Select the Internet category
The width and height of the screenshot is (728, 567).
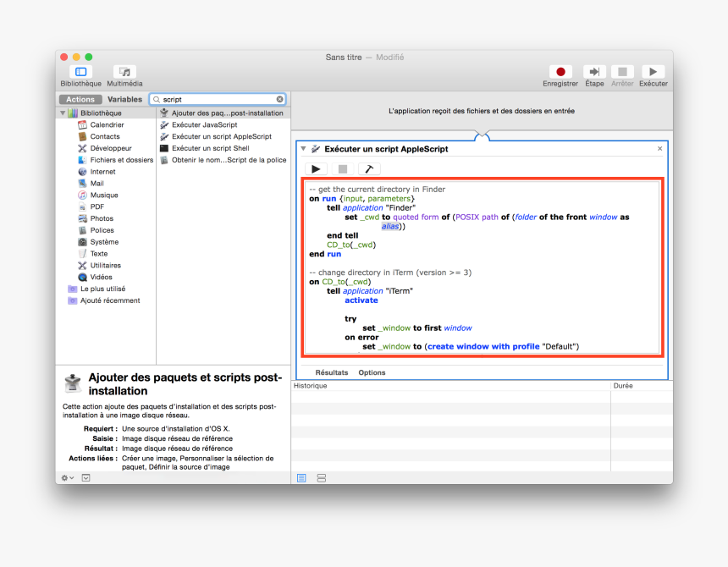coord(102,172)
